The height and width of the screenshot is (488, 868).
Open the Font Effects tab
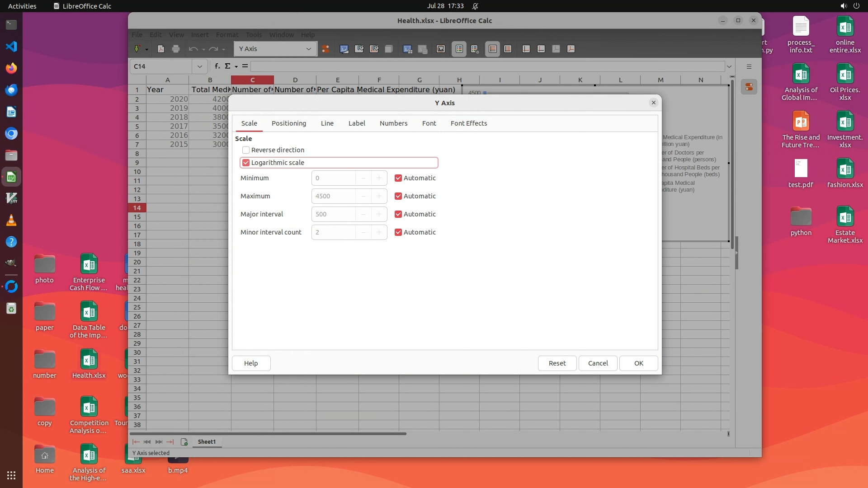tap(468, 123)
